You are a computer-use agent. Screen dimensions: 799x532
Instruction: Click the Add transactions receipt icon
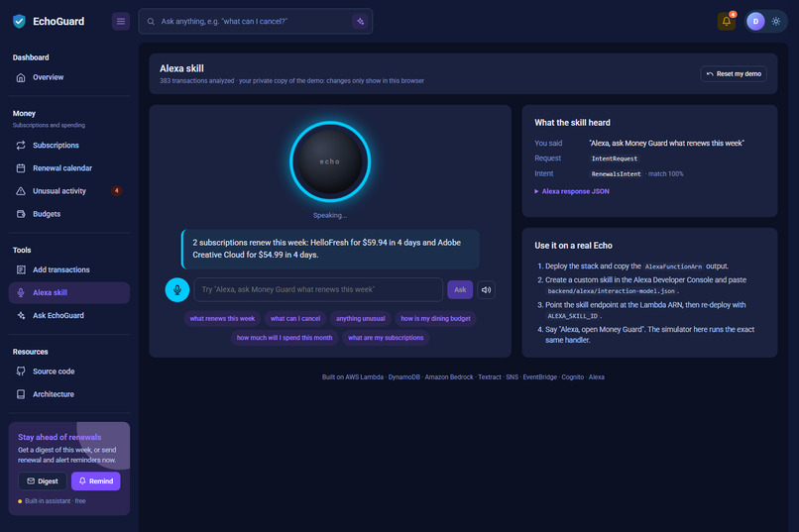tap(21, 269)
